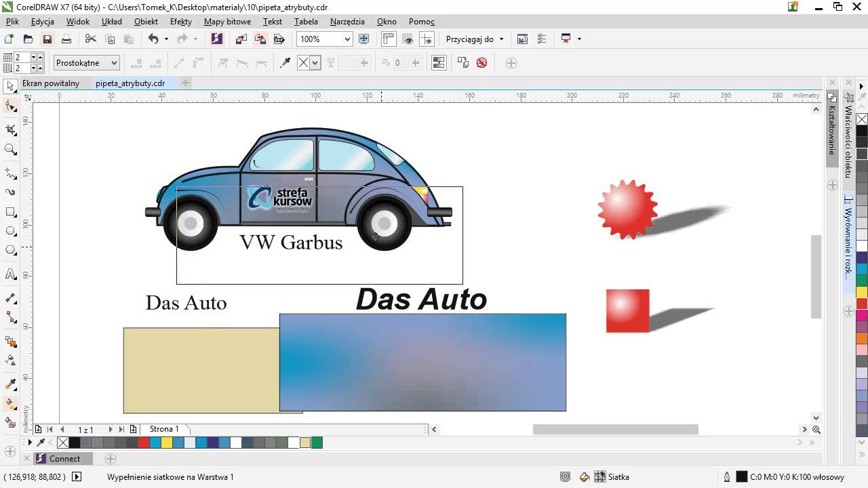Select the Transparency tool

11,360
